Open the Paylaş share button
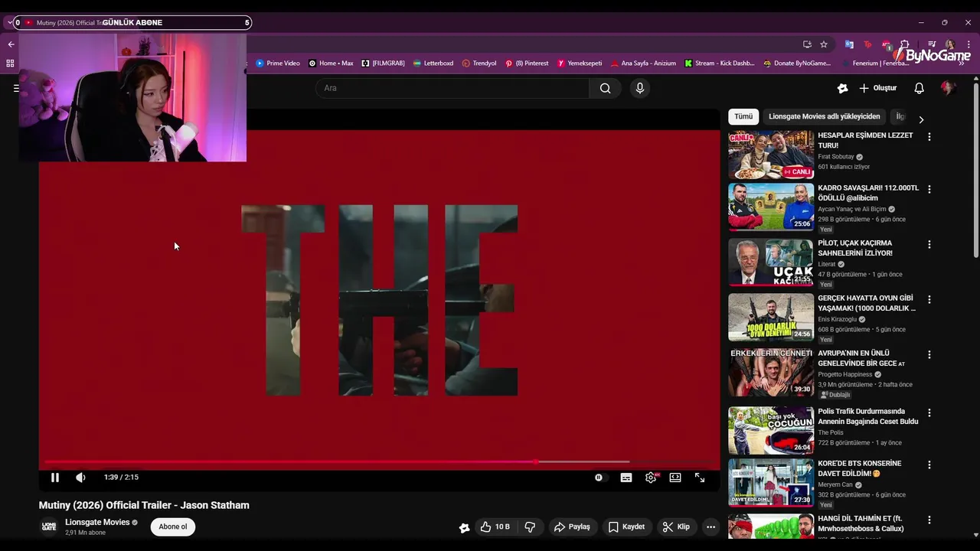 572,527
